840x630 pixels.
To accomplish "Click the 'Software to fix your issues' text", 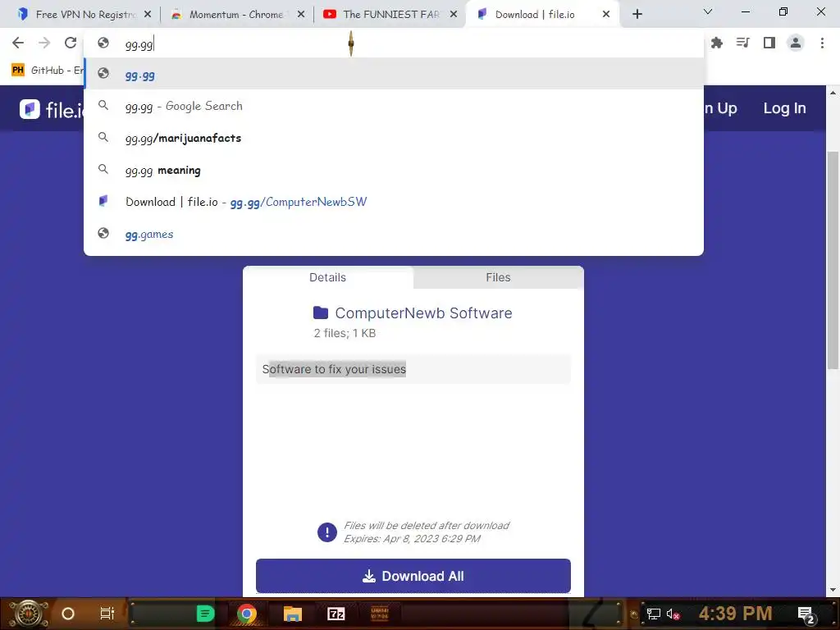I will (334, 369).
